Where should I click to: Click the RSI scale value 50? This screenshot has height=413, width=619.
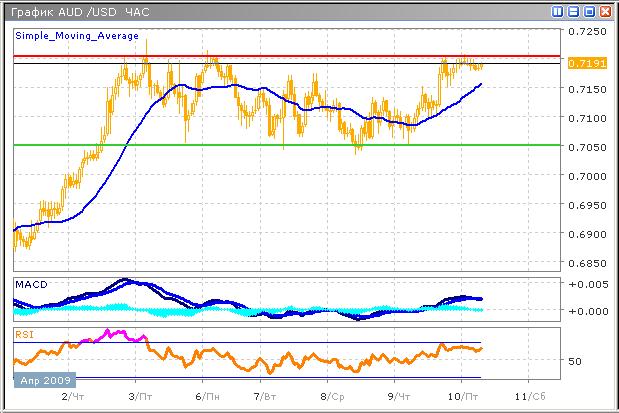tap(575, 361)
